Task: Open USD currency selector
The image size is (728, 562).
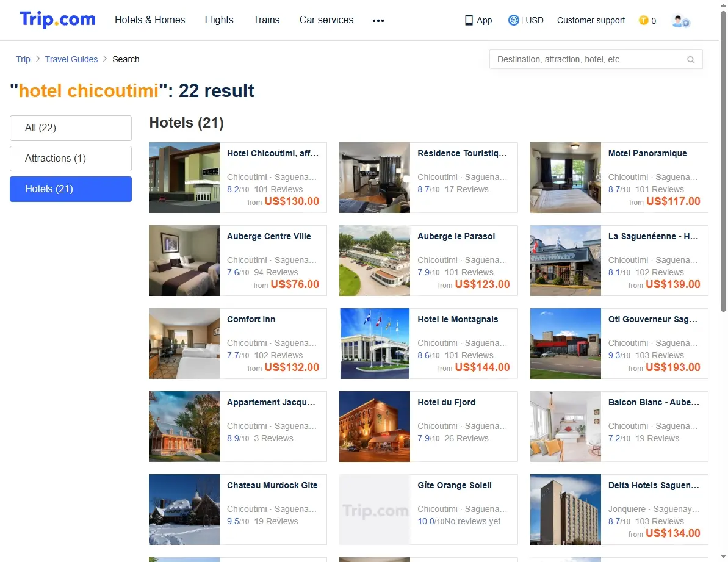Action: [535, 20]
